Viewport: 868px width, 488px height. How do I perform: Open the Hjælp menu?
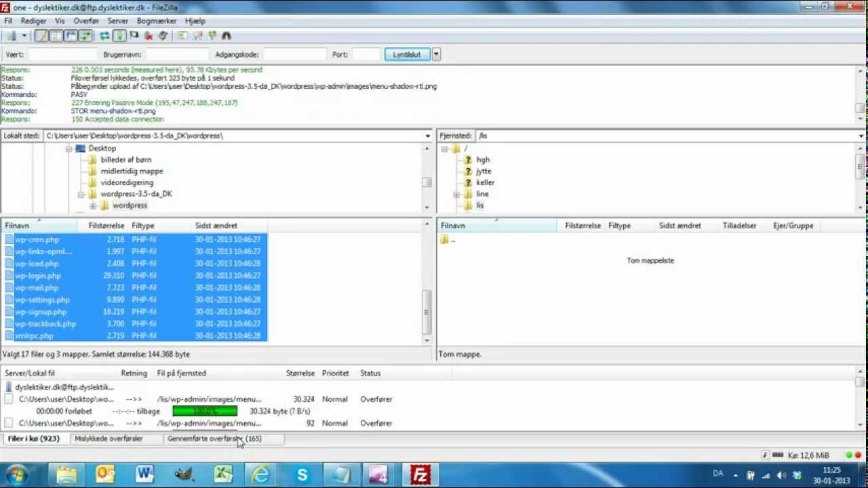click(x=195, y=21)
